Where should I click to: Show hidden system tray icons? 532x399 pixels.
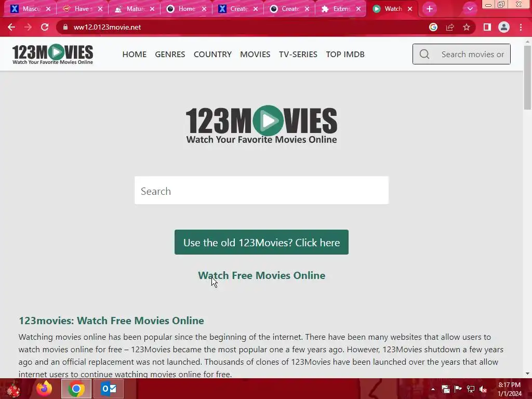tap(433, 389)
